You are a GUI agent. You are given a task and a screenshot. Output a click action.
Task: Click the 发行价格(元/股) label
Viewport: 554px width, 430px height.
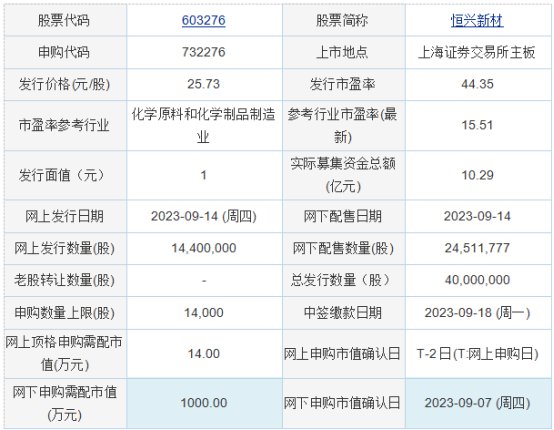(64, 84)
